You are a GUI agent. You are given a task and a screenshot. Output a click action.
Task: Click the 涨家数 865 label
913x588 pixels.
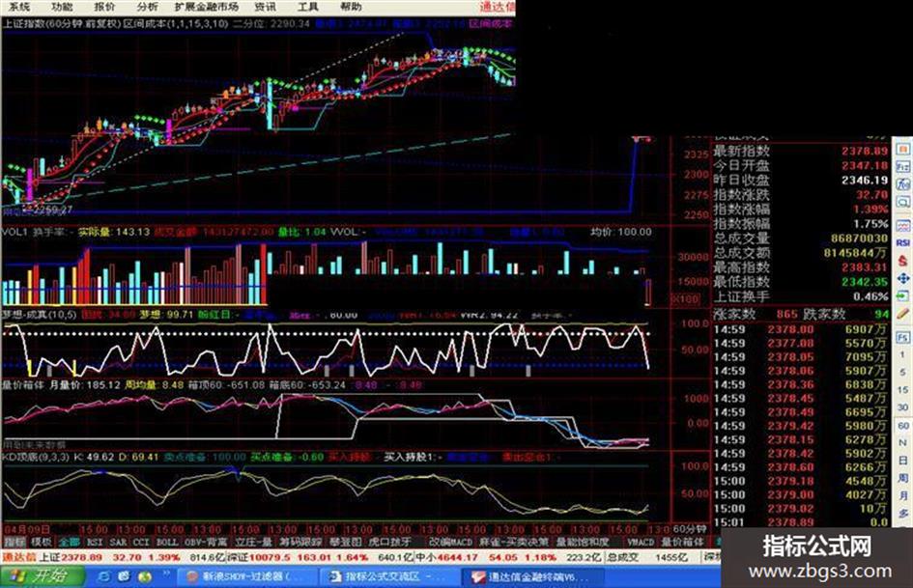(x=757, y=314)
